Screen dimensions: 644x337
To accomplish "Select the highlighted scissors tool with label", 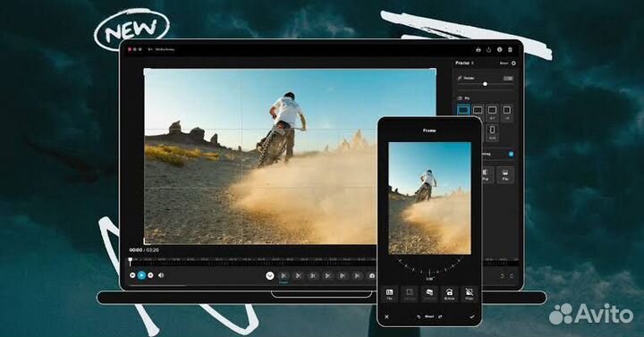I will coord(284,276).
